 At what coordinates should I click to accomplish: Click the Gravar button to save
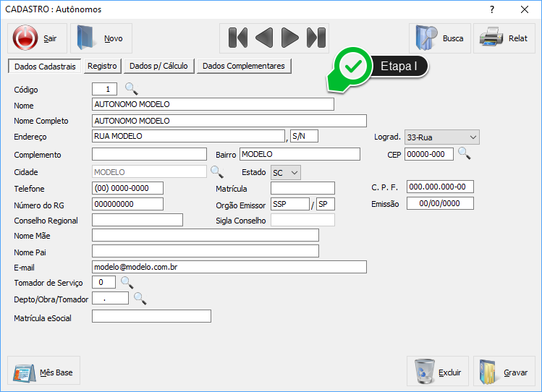click(x=504, y=372)
